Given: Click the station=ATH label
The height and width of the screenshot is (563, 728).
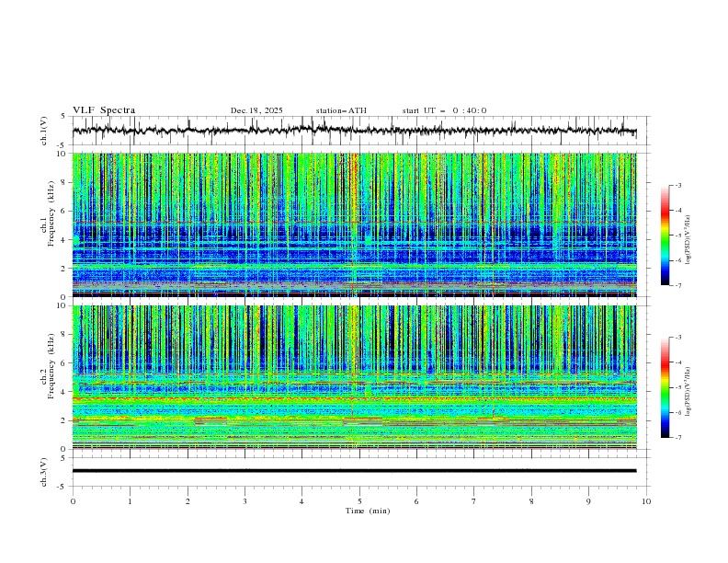Looking at the screenshot, I should (341, 110).
